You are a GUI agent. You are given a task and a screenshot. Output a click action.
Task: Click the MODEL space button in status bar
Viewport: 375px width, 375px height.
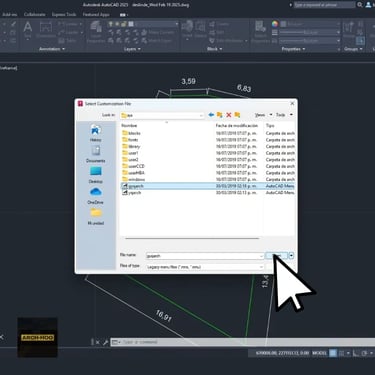coord(319,353)
